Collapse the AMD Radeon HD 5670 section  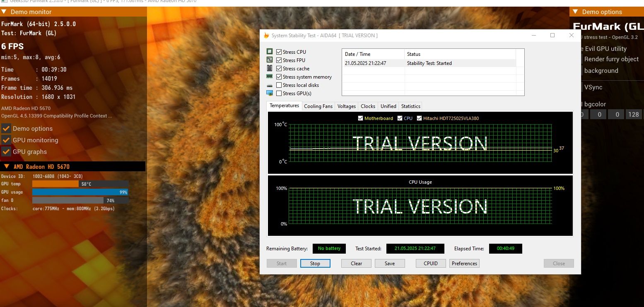[7, 166]
